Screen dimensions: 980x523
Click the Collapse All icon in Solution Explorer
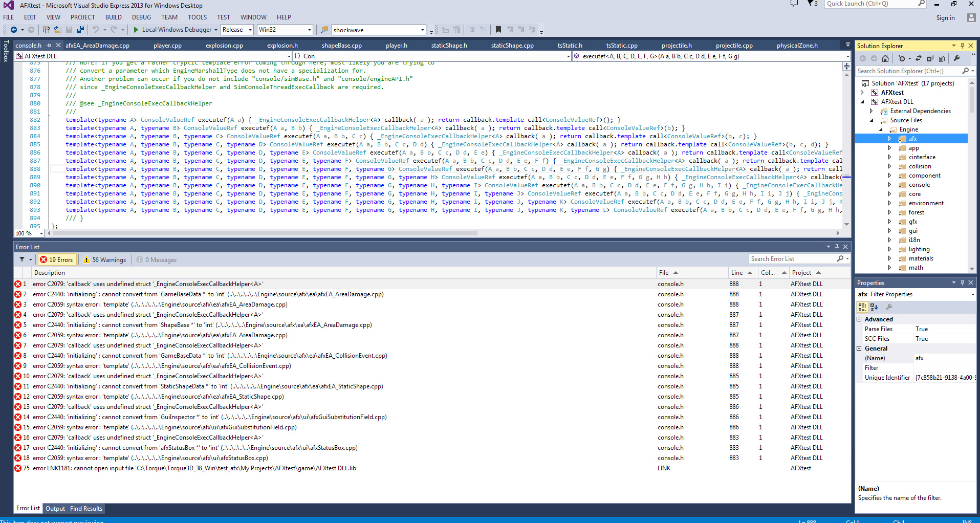coord(930,58)
